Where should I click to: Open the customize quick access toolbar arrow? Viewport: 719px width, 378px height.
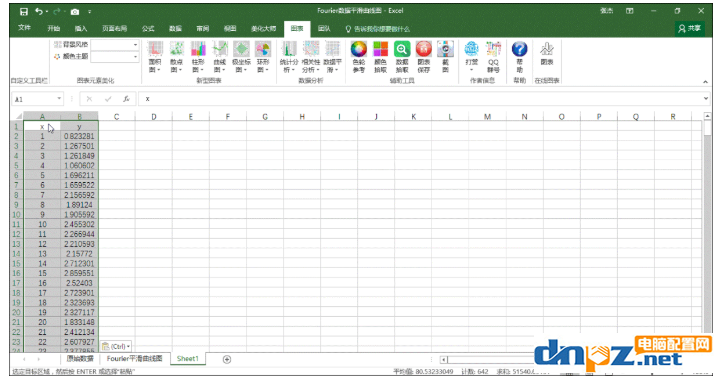point(89,12)
